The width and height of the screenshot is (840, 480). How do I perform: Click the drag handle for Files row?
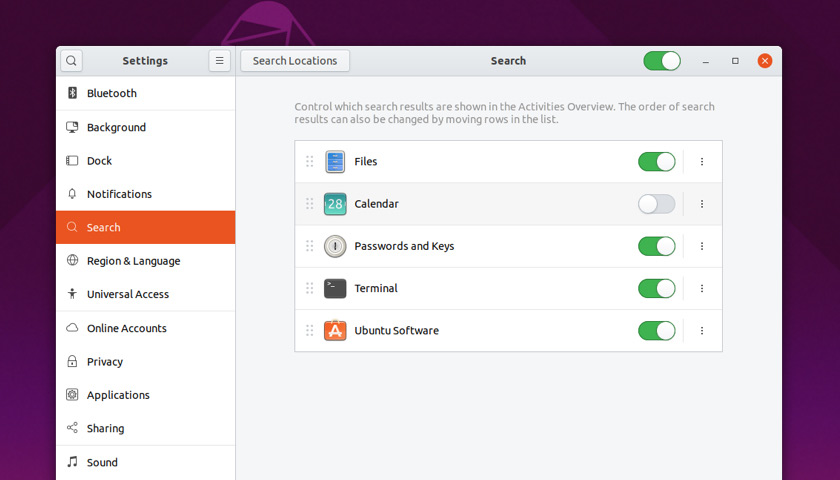click(310, 161)
